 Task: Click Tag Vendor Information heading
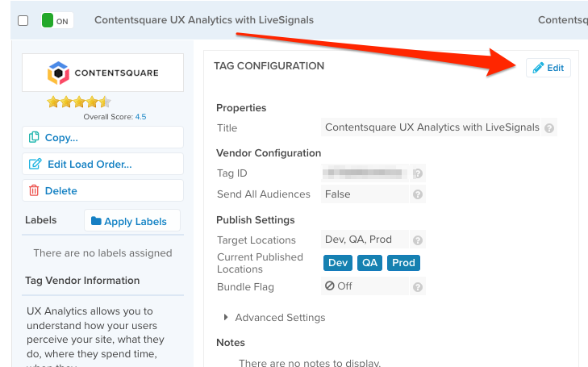(x=82, y=281)
